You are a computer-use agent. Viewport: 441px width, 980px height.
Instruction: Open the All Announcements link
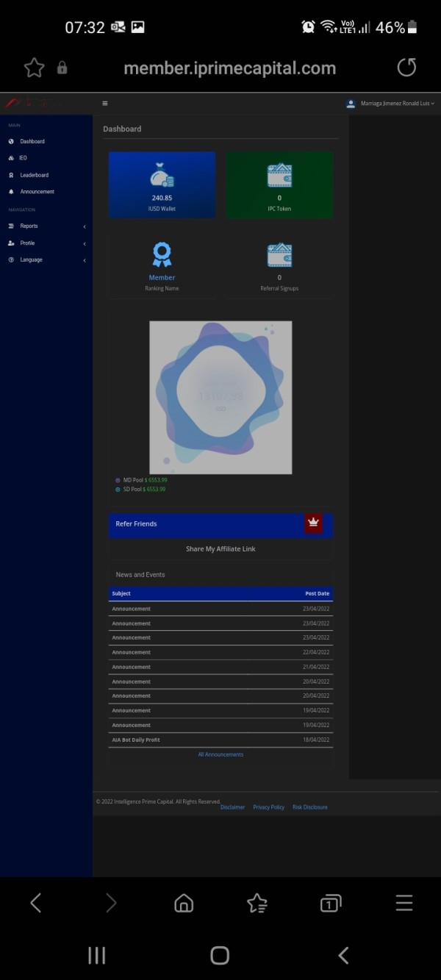click(x=220, y=754)
